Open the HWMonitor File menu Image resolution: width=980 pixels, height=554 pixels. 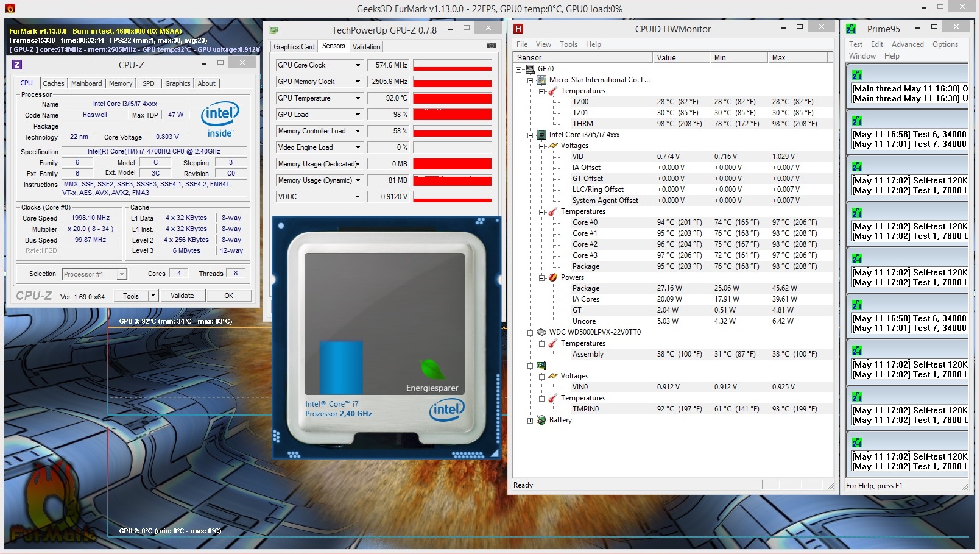pos(522,44)
